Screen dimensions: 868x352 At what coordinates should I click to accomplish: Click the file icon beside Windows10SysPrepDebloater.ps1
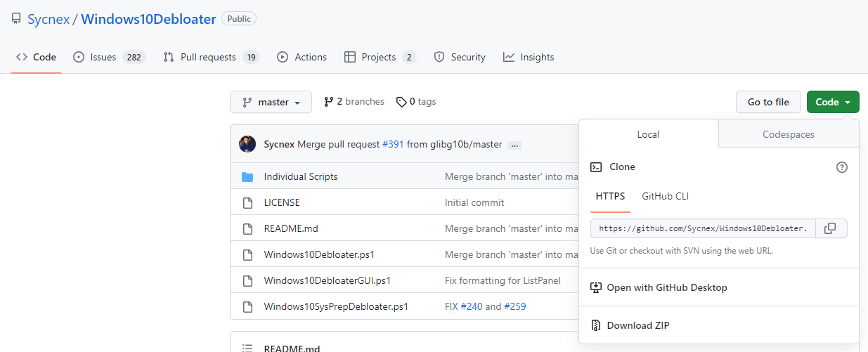[247, 306]
